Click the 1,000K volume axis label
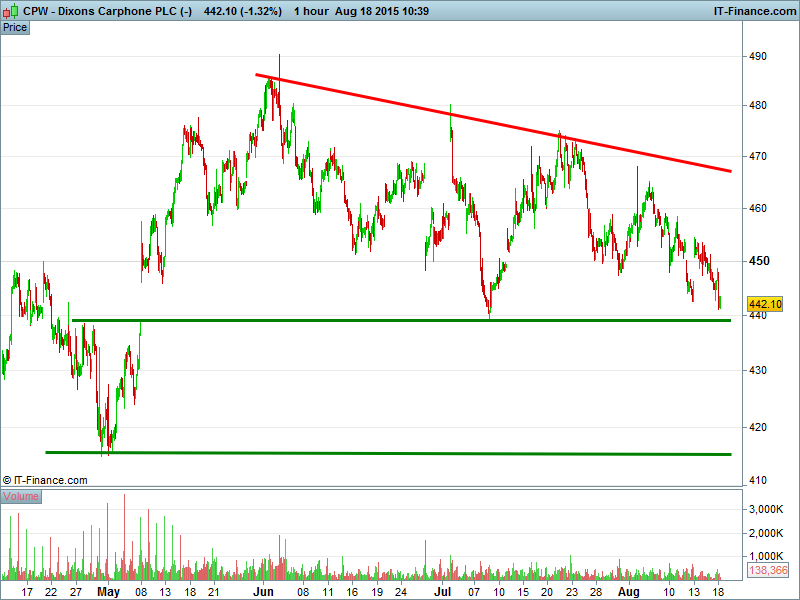This screenshot has height=600, width=800. (766, 556)
